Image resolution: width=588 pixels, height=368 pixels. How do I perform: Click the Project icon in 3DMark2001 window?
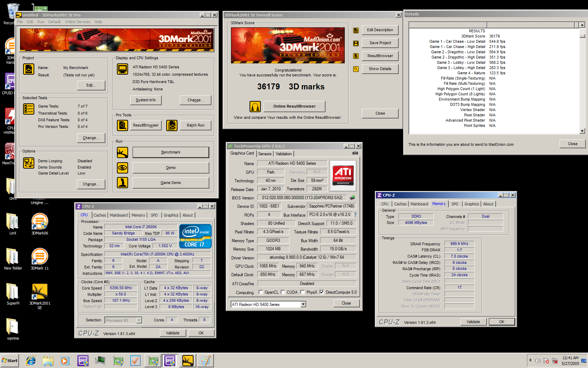click(29, 69)
